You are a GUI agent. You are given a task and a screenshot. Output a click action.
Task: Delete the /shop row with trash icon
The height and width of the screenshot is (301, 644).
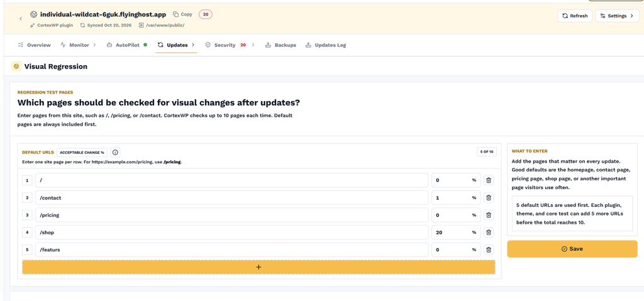click(x=488, y=233)
